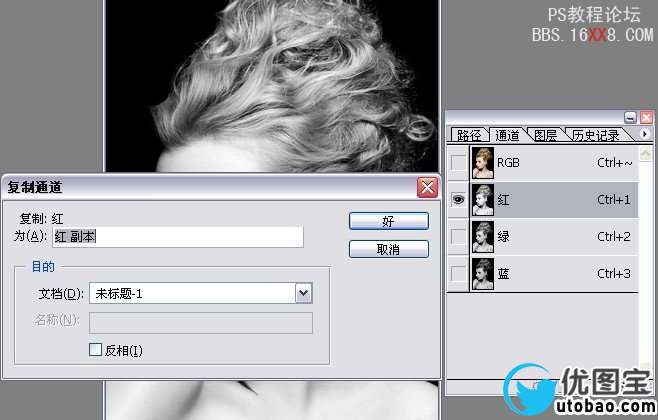658x420 pixels.
Task: Switch to the 图层 tab
Action: [x=545, y=135]
